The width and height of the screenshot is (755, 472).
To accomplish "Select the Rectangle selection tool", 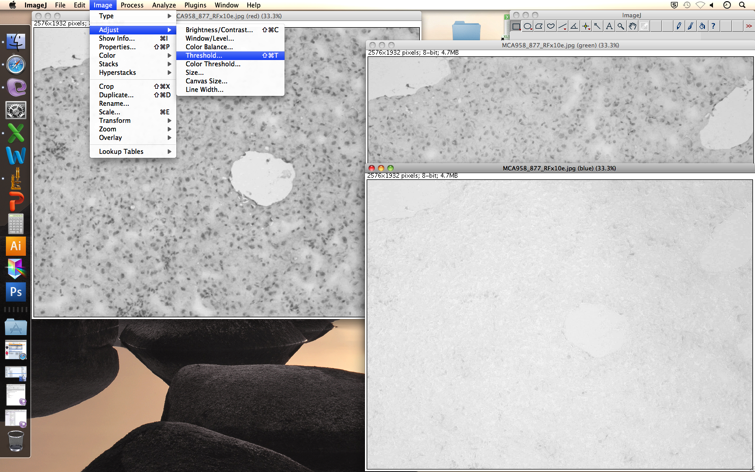I will [516, 26].
